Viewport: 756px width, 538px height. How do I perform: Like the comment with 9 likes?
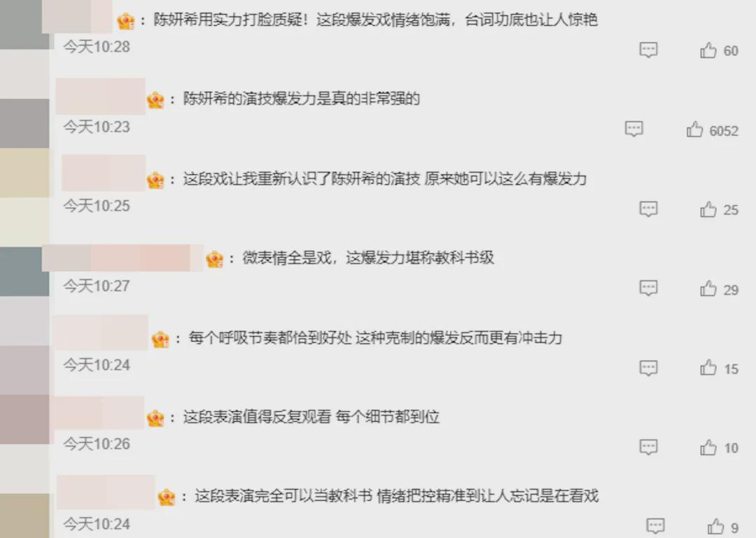pyautogui.click(x=715, y=526)
